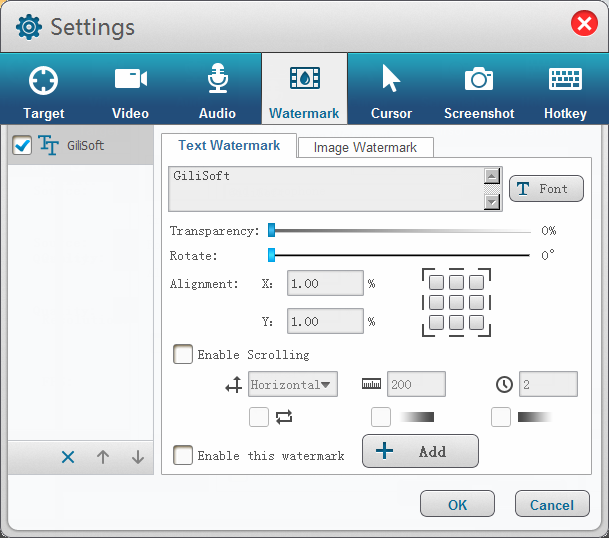This screenshot has width=609, height=538.
Task: Move watermark up with arrow icon
Action: (103, 457)
